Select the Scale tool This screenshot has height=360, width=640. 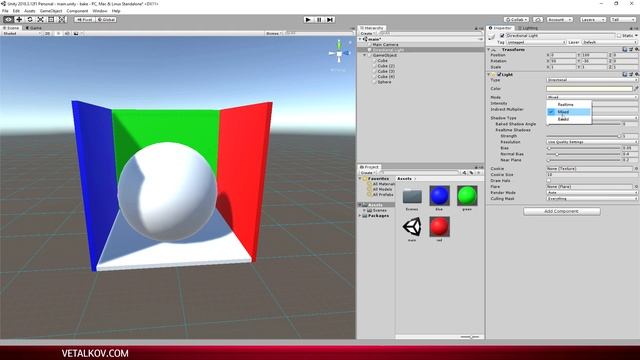click(x=40, y=20)
